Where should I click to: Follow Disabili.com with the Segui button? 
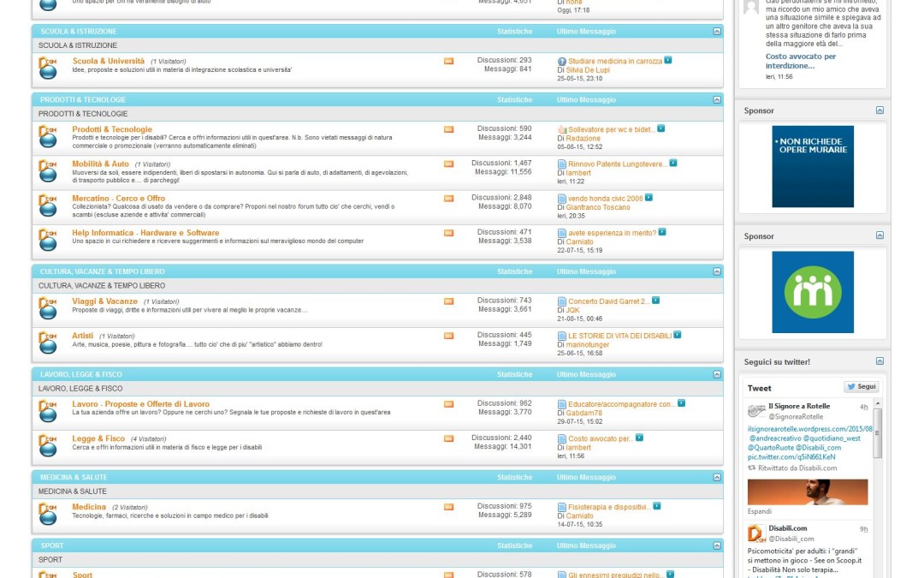coord(862,387)
